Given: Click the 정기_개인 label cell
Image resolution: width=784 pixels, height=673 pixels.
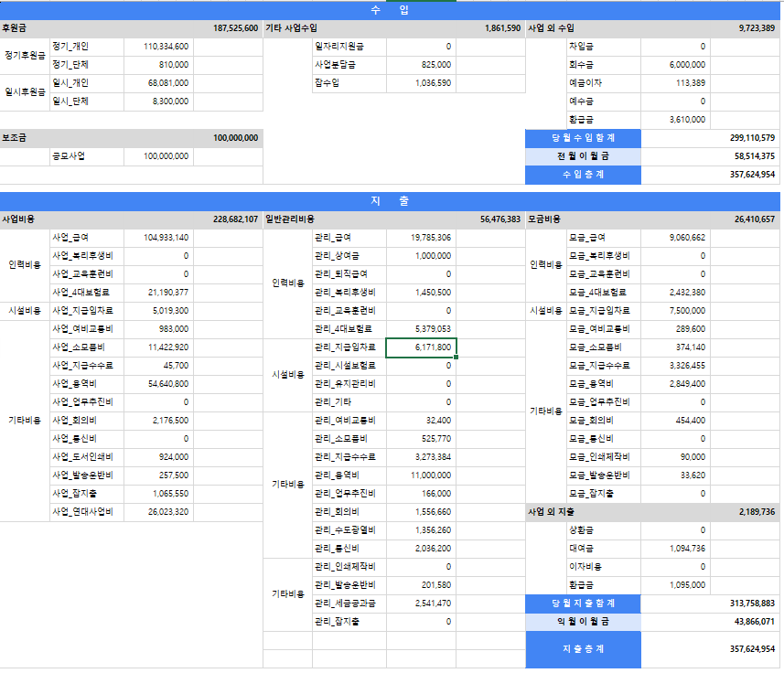Looking at the screenshot, I should 87,47.
